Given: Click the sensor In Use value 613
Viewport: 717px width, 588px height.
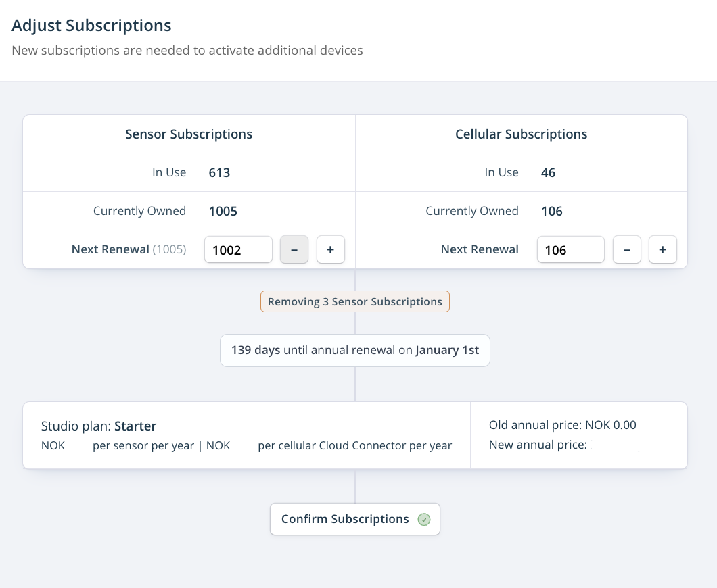Looking at the screenshot, I should point(219,173).
